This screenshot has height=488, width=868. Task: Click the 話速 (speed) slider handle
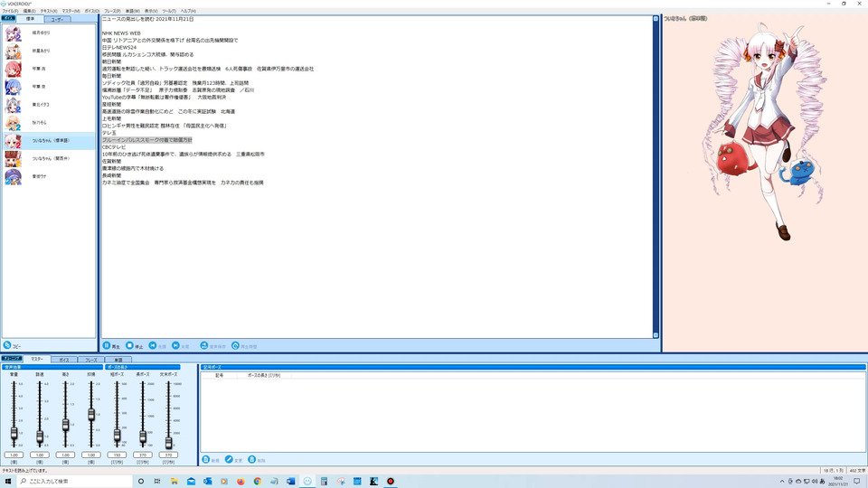click(x=40, y=437)
